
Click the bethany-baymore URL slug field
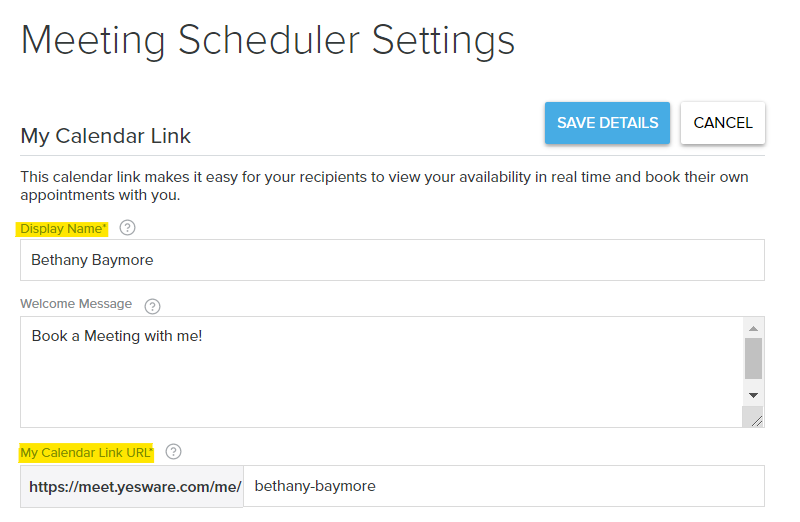504,486
